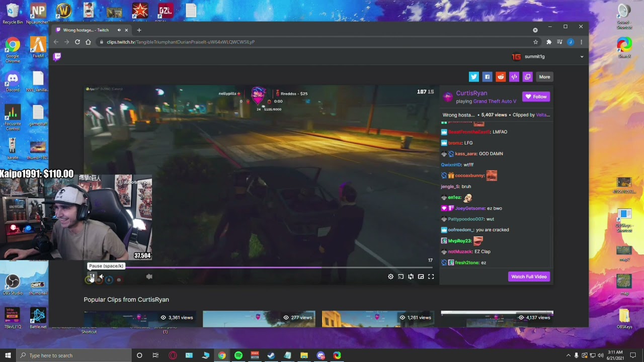Click chat username fresh2tone
The height and width of the screenshot is (362, 644).
pos(467,262)
